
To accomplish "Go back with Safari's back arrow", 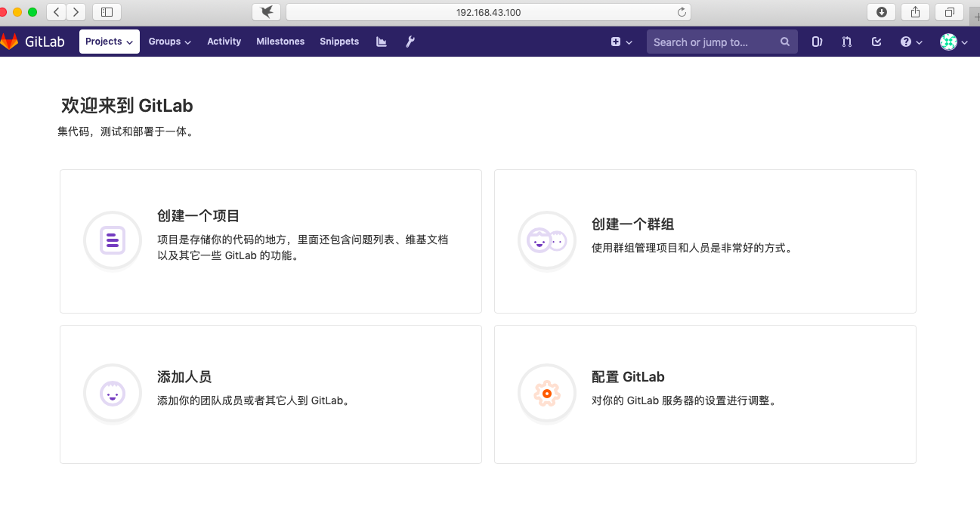I will click(57, 12).
